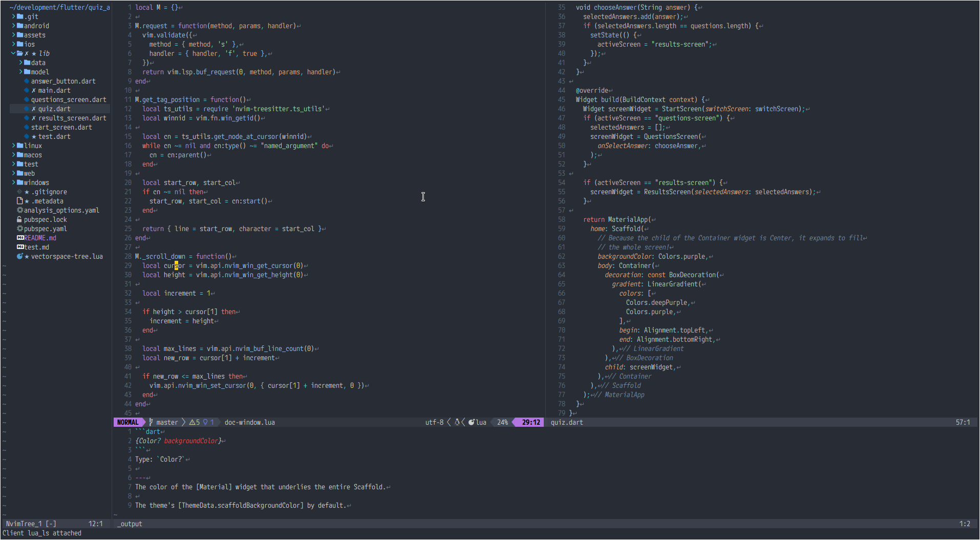Click the web folder icon
Image resolution: width=980 pixels, height=540 pixels.
[20, 173]
